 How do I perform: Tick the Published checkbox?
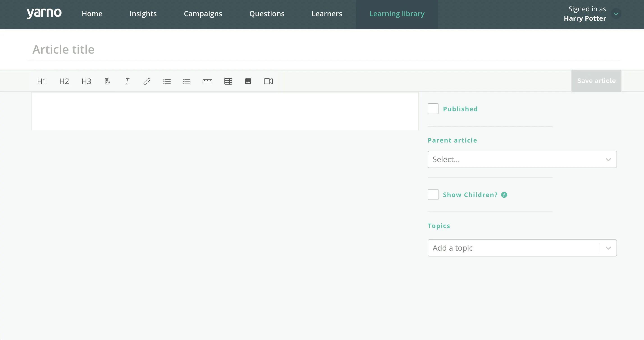pyautogui.click(x=433, y=109)
